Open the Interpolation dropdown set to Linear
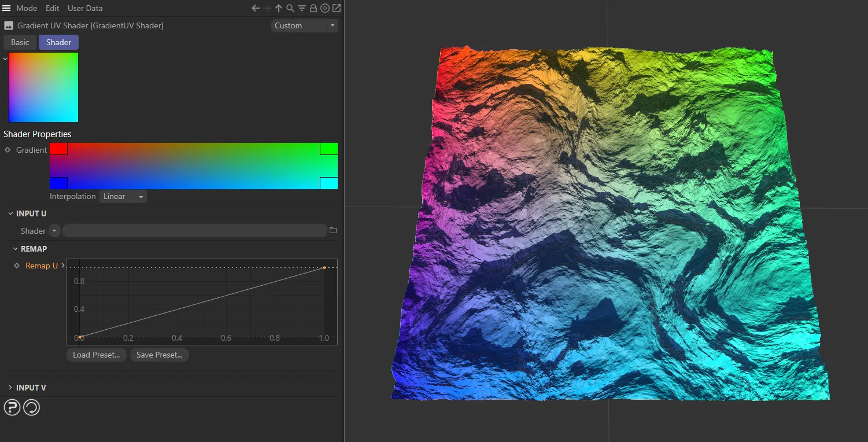Viewport: 868px width, 442px height. tap(122, 196)
